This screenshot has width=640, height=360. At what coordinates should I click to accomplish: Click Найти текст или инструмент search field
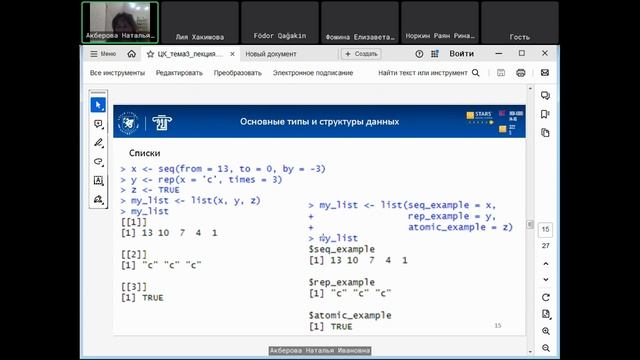click(x=422, y=73)
